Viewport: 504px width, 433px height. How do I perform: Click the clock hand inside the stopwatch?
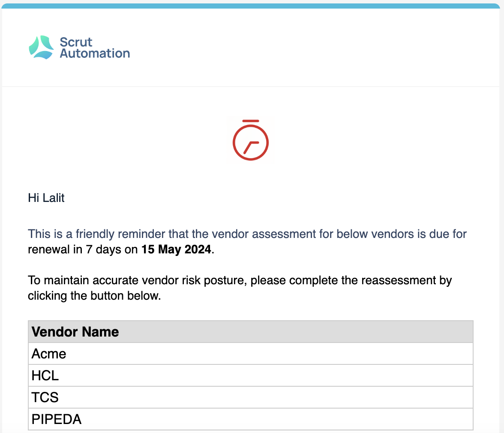pos(251,147)
